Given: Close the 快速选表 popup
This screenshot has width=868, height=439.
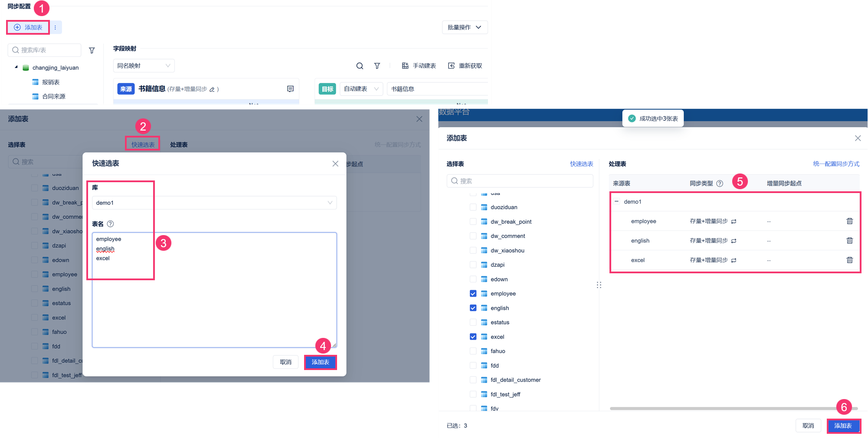Looking at the screenshot, I should [335, 164].
